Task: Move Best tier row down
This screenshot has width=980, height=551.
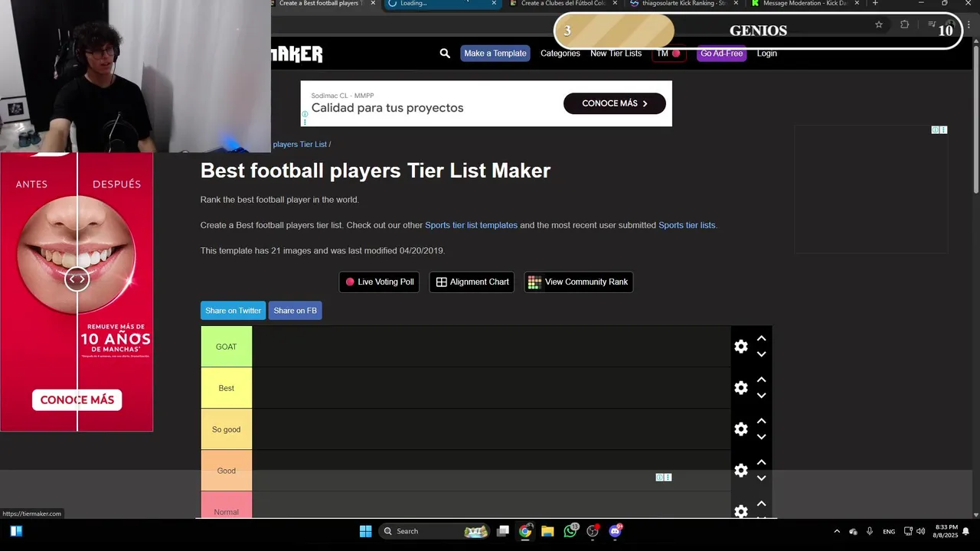Action: point(761,396)
